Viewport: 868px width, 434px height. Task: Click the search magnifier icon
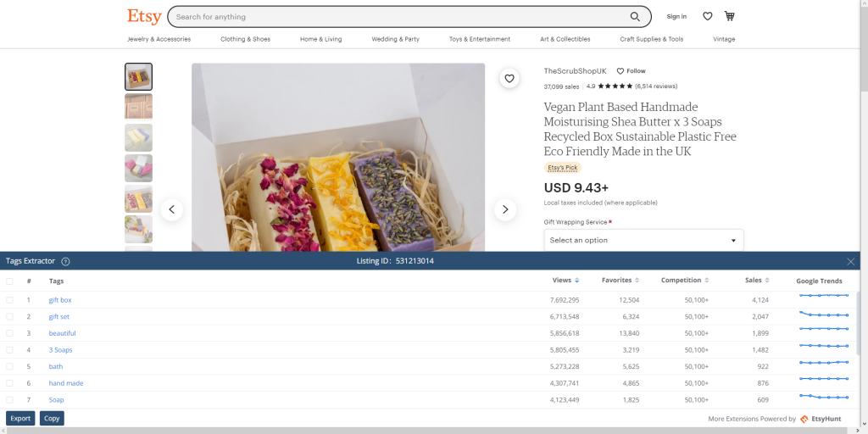[635, 17]
